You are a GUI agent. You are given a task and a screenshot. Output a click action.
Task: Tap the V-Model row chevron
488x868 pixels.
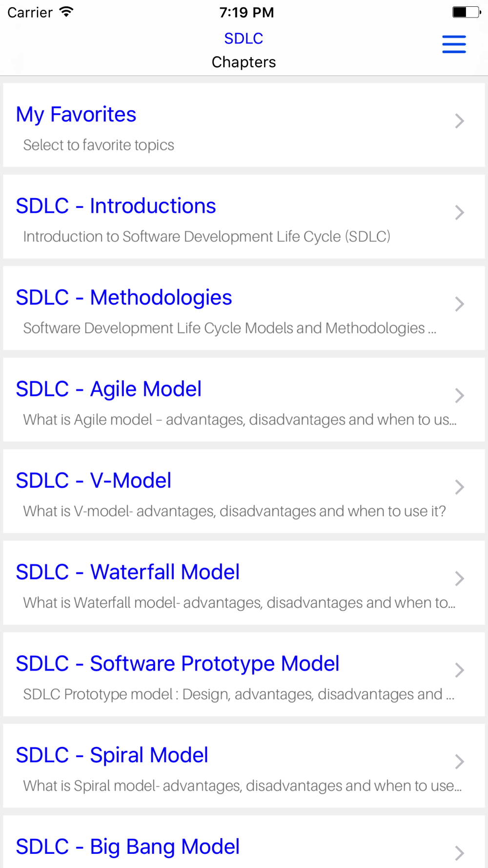(x=459, y=487)
